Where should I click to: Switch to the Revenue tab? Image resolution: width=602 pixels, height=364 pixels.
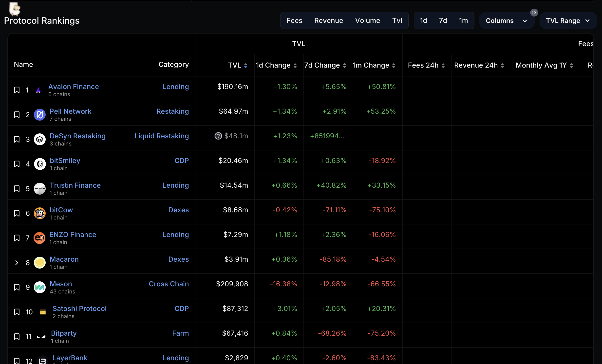[328, 21]
